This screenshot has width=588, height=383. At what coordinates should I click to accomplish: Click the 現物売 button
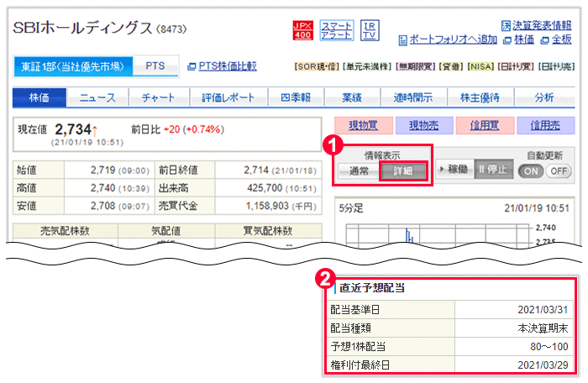(x=424, y=125)
